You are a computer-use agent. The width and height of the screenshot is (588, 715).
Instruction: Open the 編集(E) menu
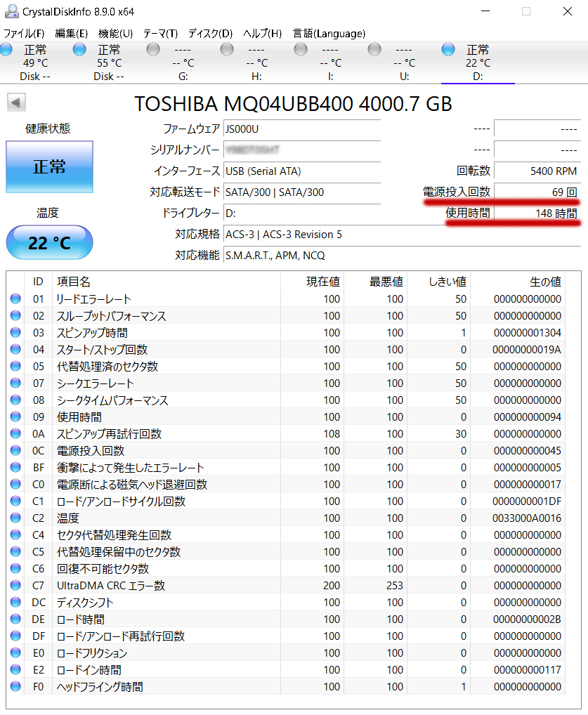(71, 34)
